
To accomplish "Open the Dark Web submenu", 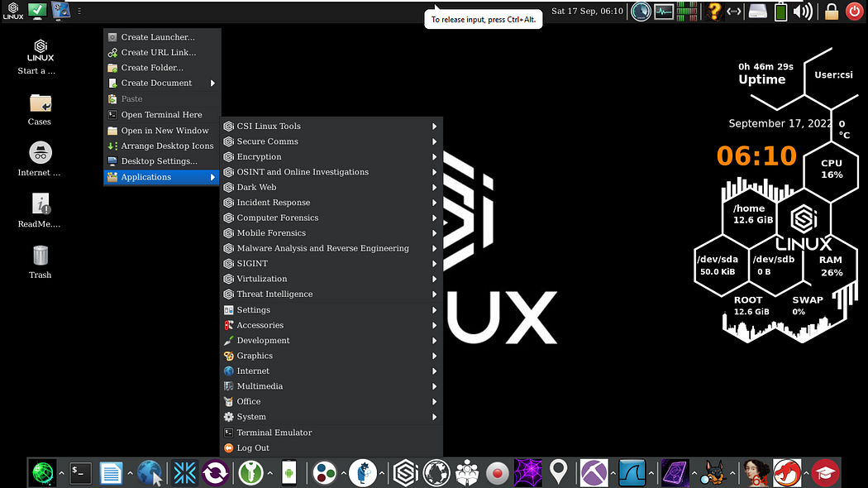I will pos(331,188).
